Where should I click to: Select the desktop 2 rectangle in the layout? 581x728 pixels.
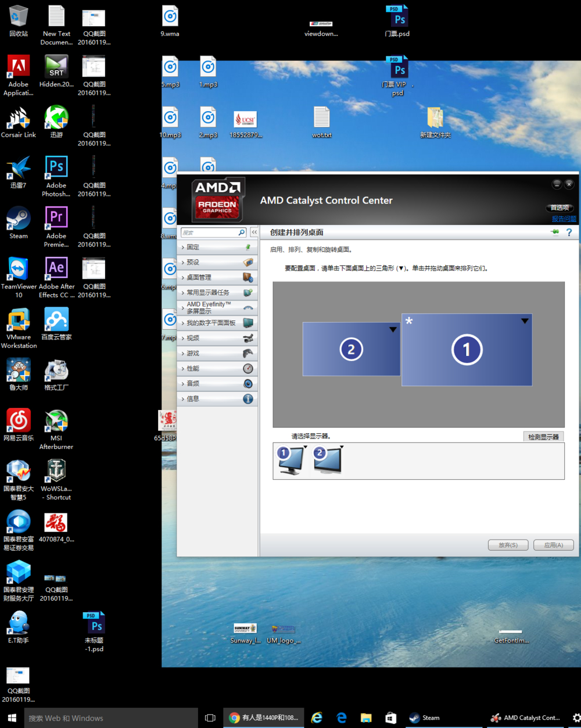click(x=352, y=349)
